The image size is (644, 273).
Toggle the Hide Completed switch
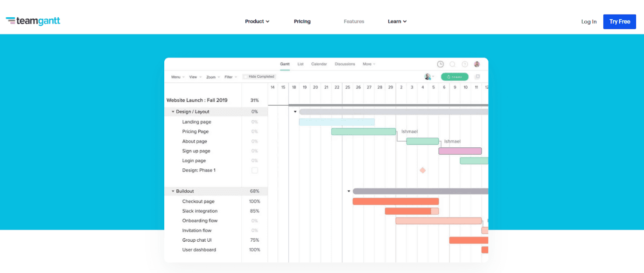[x=246, y=76]
